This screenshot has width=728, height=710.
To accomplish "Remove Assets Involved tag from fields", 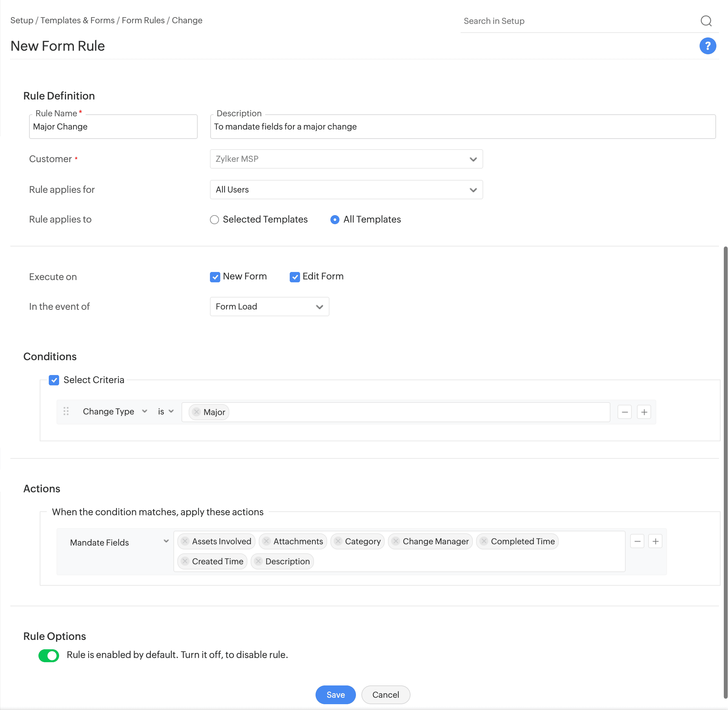I will pos(185,541).
